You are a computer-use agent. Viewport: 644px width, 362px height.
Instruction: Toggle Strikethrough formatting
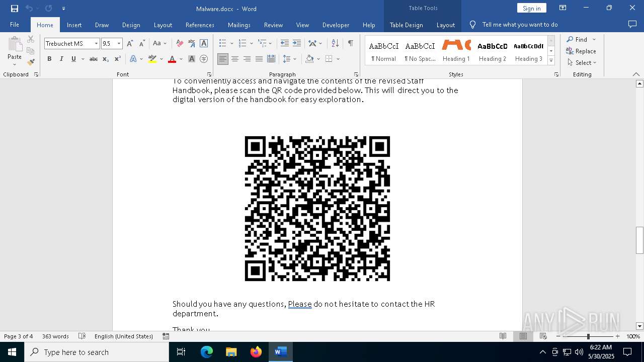tap(94, 59)
